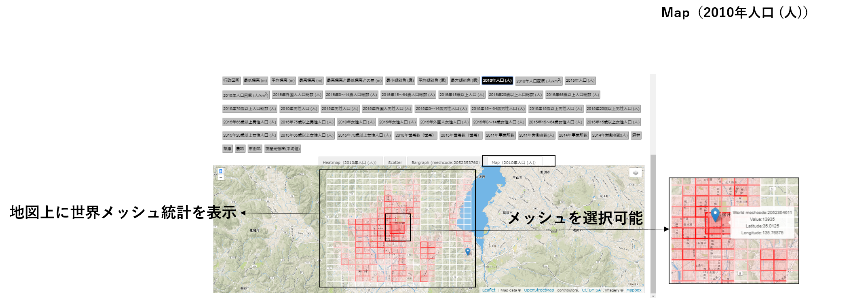Choose the 市街地 button

pos(255,149)
